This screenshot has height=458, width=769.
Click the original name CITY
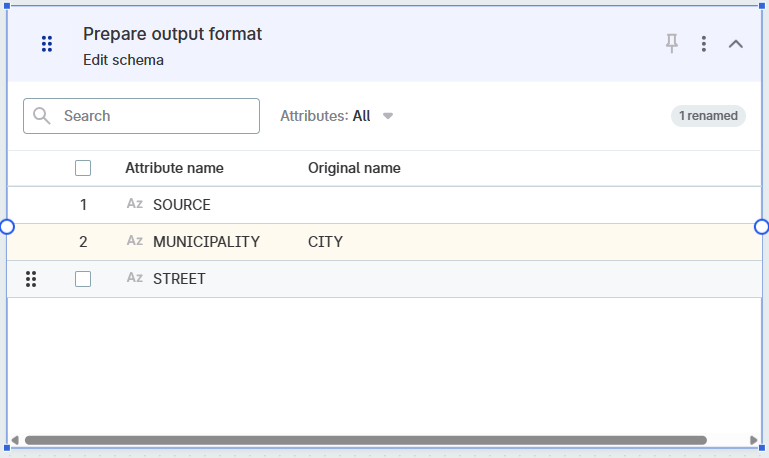pos(325,242)
